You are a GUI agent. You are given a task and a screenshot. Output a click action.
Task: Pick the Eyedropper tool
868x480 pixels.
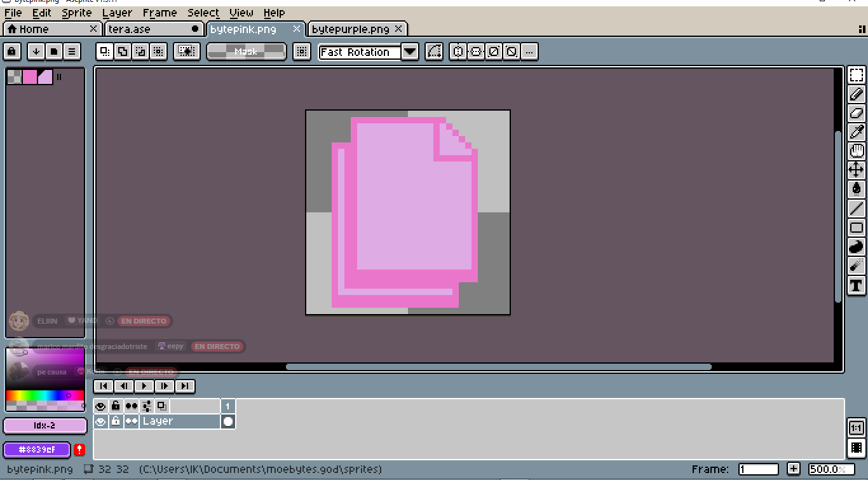pyautogui.click(x=856, y=132)
